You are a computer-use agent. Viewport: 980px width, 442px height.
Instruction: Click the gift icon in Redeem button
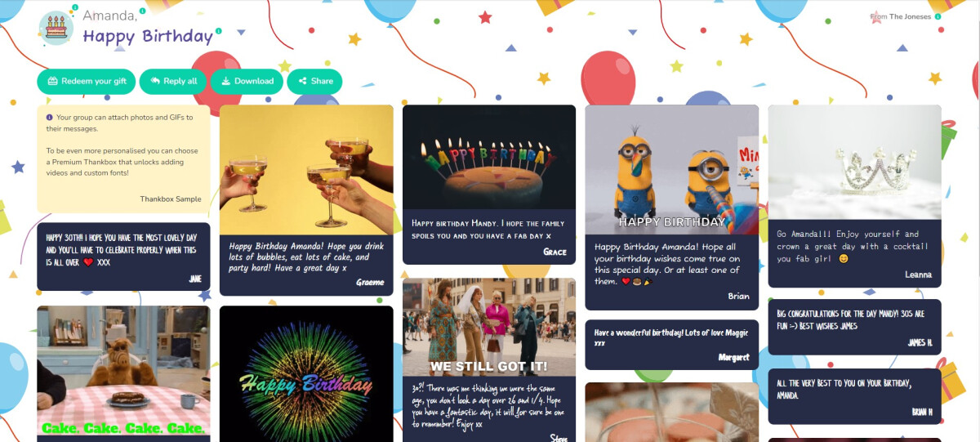(53, 81)
